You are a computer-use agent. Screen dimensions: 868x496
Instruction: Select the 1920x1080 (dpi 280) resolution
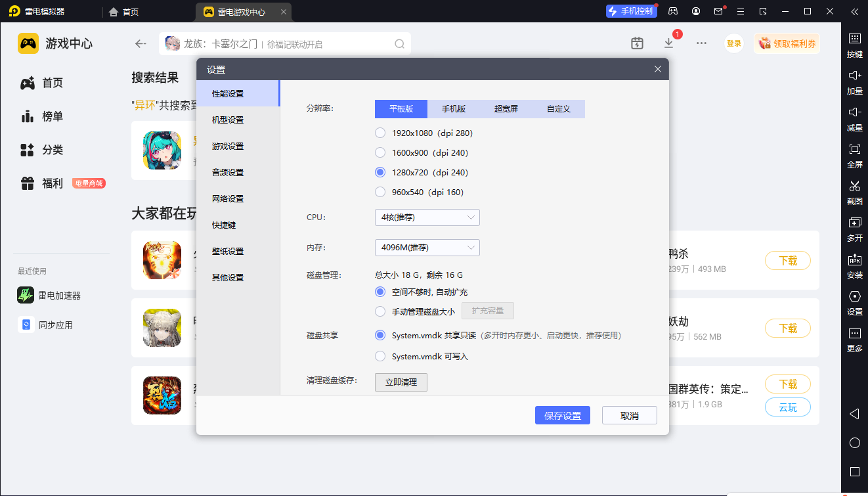pos(380,133)
